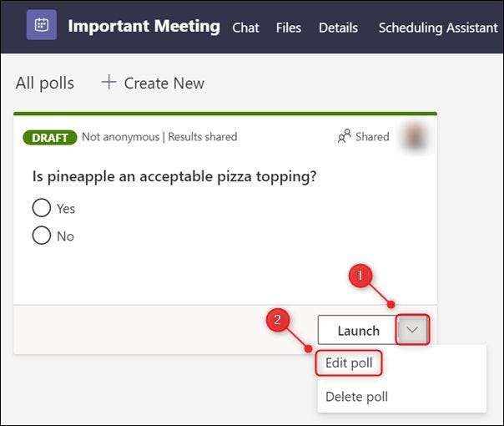Viewport: 504px width, 426px height.
Task: Select the No radio option
Action: point(42,236)
